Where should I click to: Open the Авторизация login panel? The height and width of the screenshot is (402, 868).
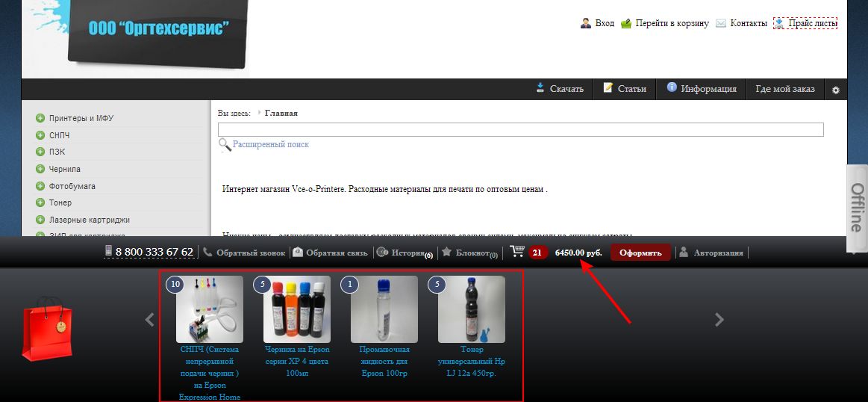[719, 253]
